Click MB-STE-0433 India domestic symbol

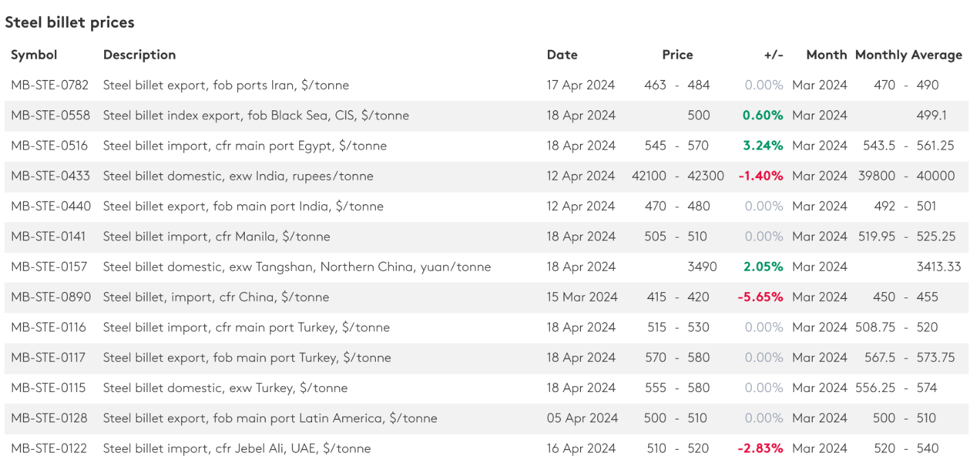point(50,176)
